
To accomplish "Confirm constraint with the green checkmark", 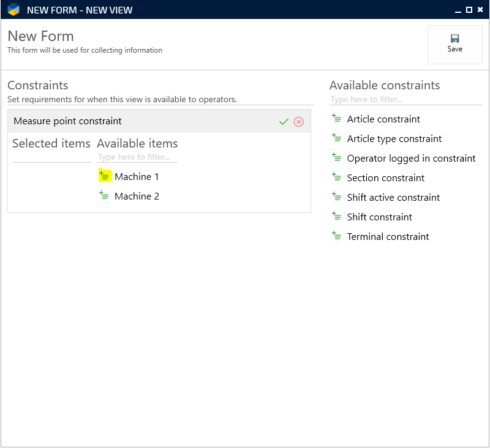I will coord(284,122).
